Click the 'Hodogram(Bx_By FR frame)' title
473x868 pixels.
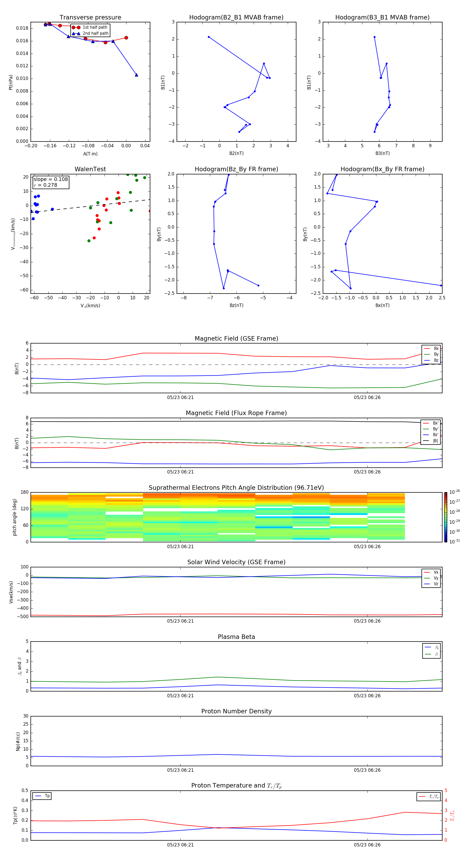382,169
